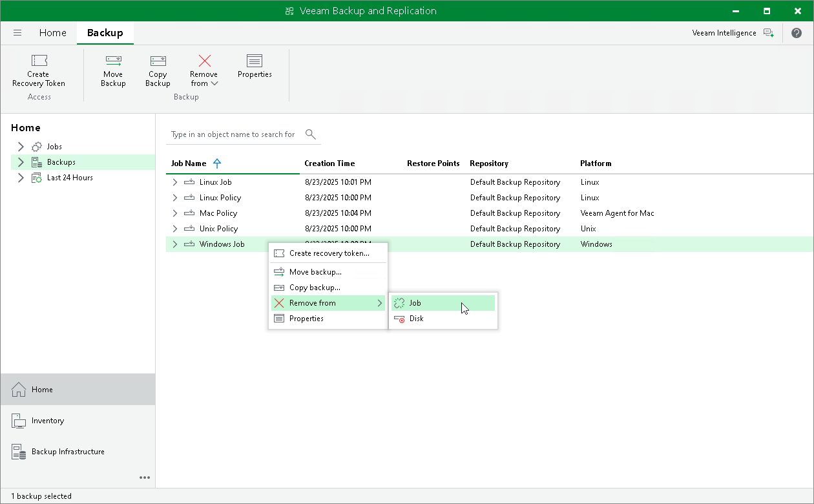
Task: Expand the Jobs tree node
Action: pyautogui.click(x=21, y=147)
